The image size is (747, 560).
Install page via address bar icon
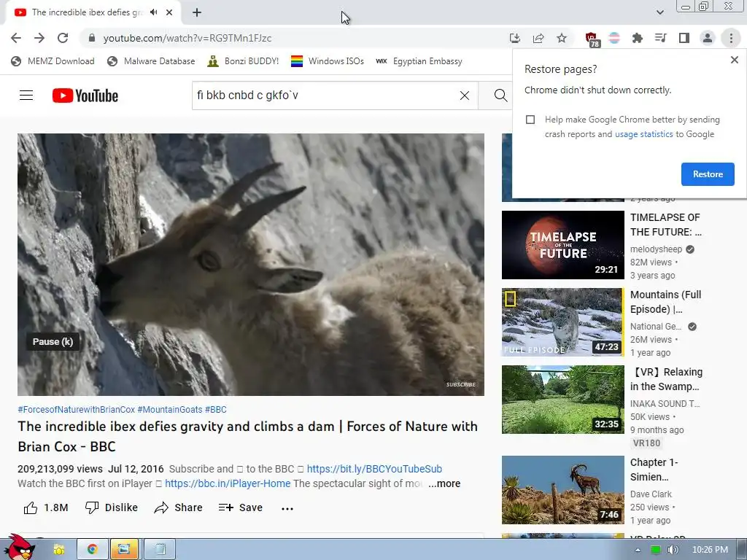tap(514, 38)
